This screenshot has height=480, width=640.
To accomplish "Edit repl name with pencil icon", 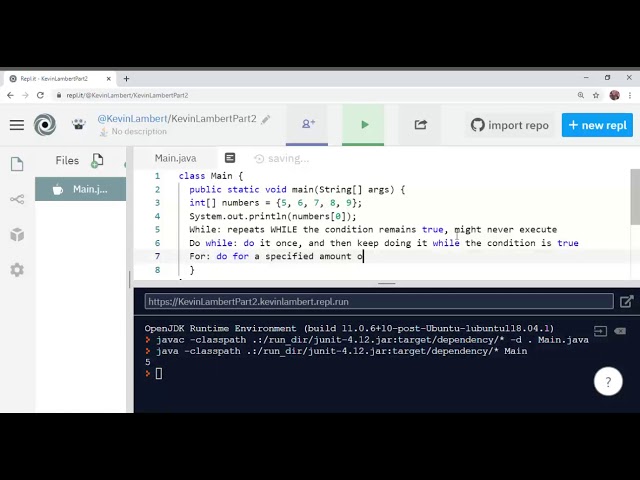I will point(266,120).
